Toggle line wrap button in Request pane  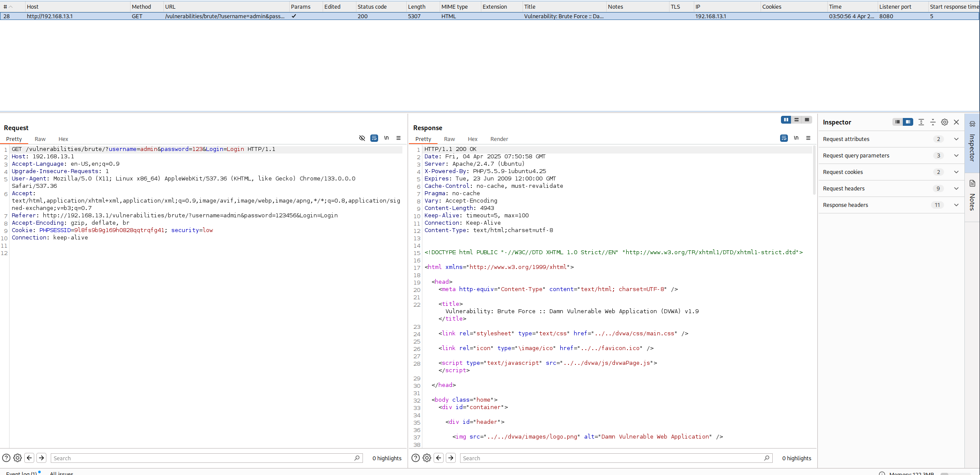point(374,138)
